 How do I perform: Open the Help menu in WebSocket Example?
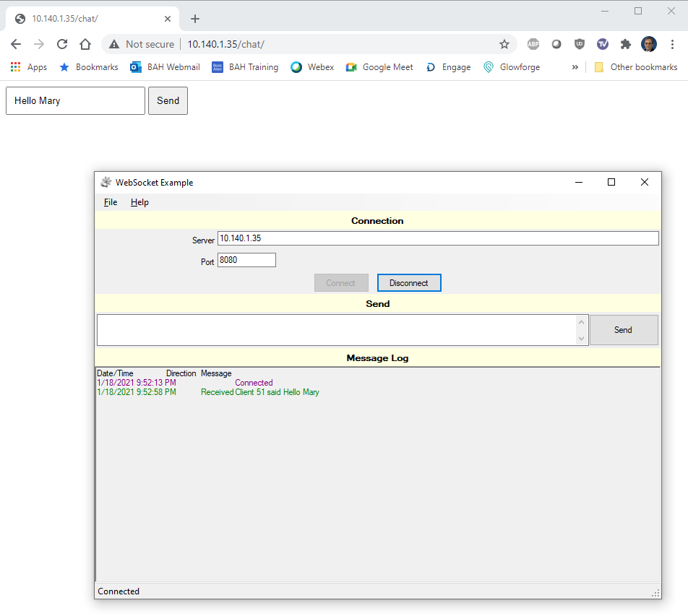point(139,202)
